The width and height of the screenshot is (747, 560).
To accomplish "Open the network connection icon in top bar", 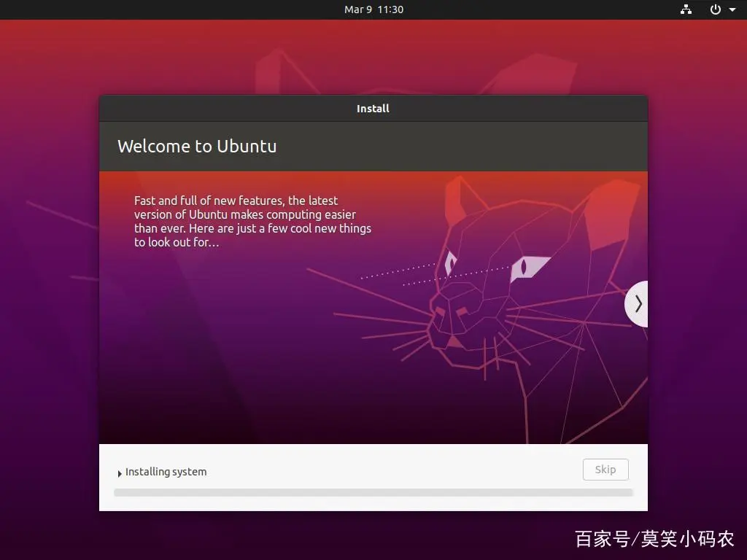I will pos(686,9).
